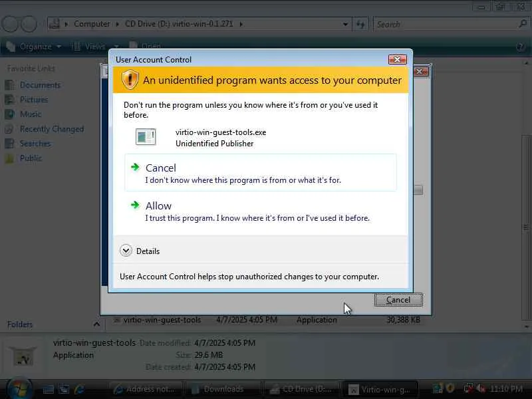Viewport: 532px width, 399px height.
Task: Switch to the Downloads taskbar window
Action: click(x=223, y=389)
